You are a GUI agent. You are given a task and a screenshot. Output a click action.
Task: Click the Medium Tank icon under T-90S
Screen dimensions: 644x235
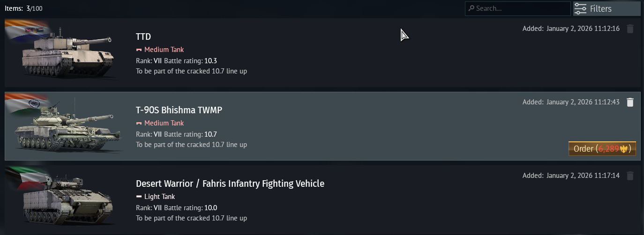139,123
